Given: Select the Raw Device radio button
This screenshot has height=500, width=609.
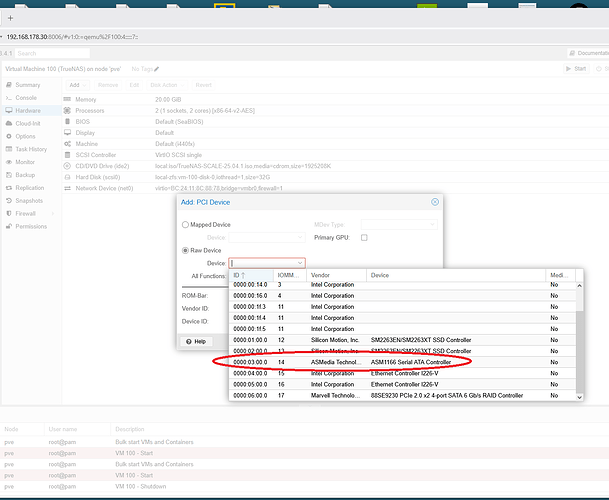Looking at the screenshot, I should (x=185, y=250).
